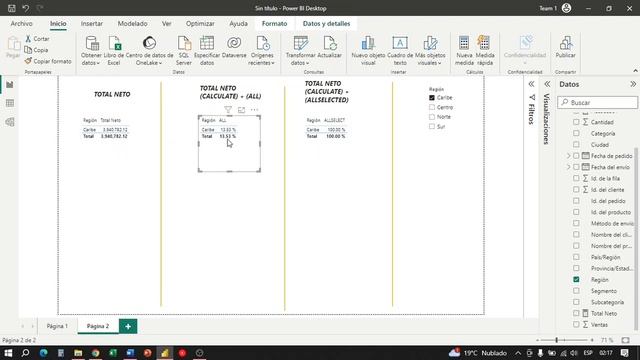Insert a Nuevo objeto visual

coord(368,51)
